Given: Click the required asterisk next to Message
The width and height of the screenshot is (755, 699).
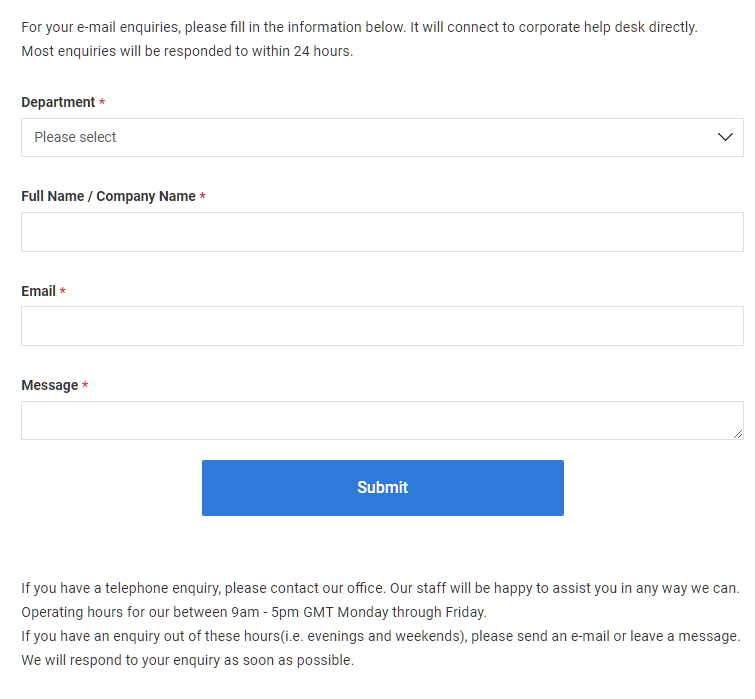Looking at the screenshot, I should [x=85, y=385].
